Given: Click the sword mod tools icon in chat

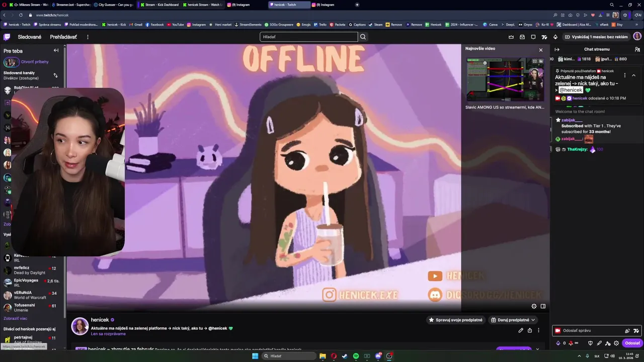Looking at the screenshot, I should 599,343.
